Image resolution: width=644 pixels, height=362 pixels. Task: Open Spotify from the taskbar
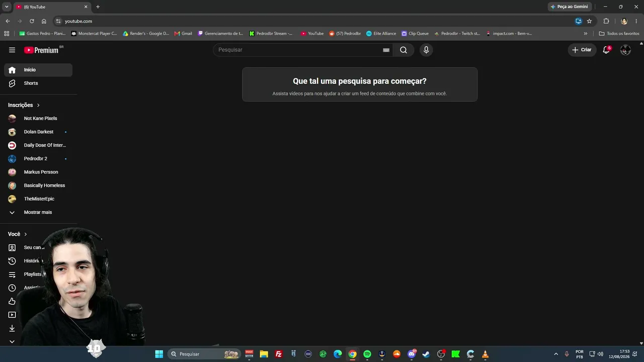point(367,354)
